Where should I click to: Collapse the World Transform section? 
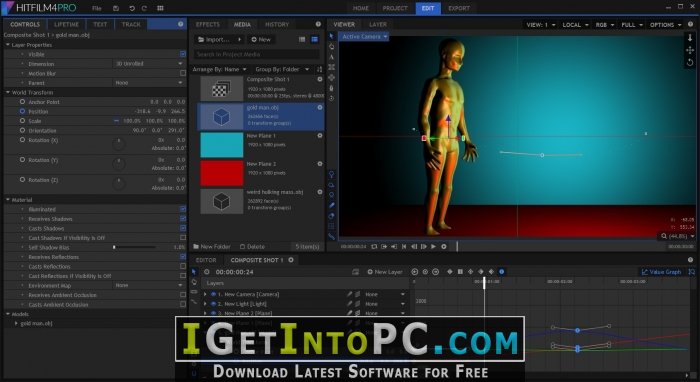pyautogui.click(x=8, y=92)
